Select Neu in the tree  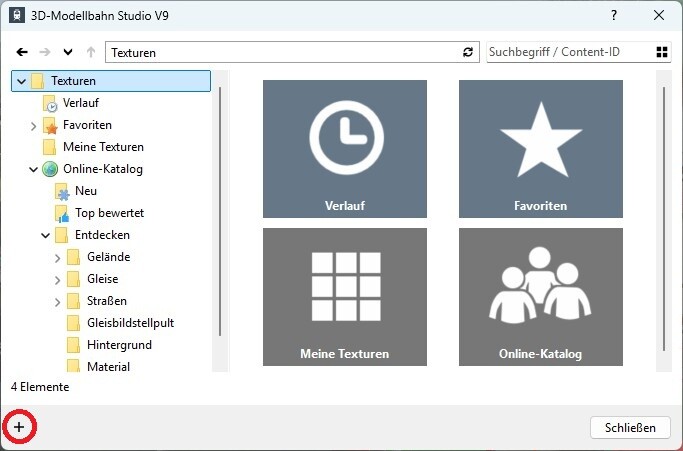pos(86,191)
